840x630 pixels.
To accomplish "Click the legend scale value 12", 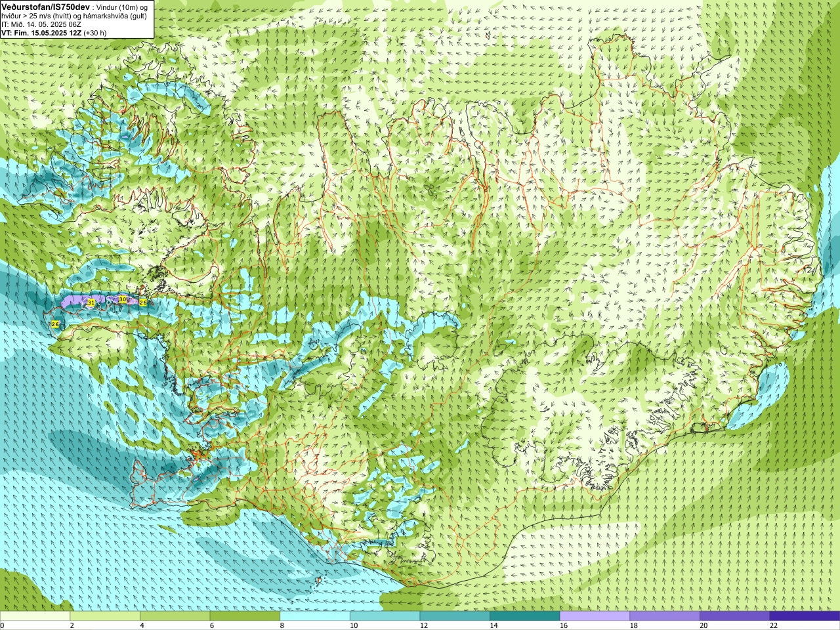I will (x=424, y=625).
